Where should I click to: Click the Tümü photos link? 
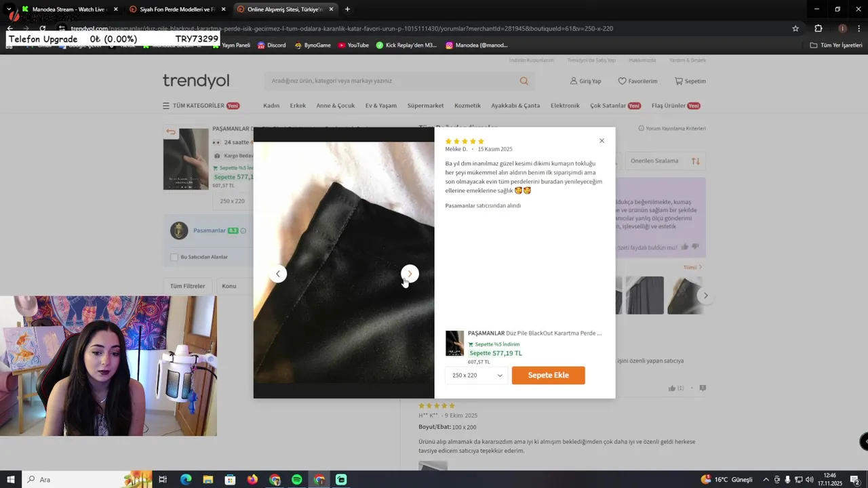(692, 267)
